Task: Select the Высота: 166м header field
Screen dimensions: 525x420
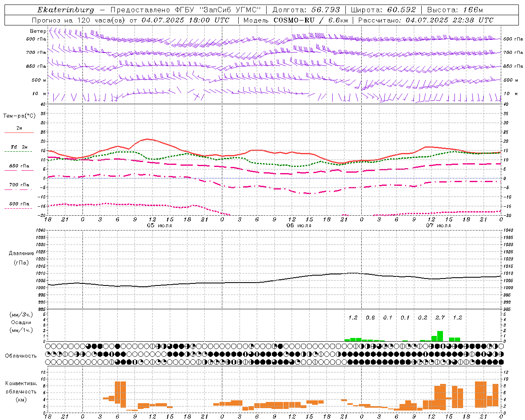Action: pyautogui.click(x=455, y=10)
